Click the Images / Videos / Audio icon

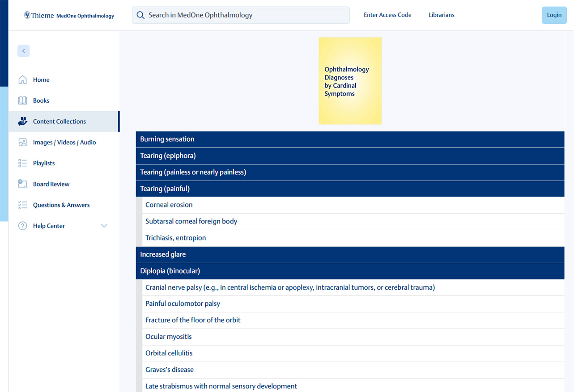click(x=22, y=142)
